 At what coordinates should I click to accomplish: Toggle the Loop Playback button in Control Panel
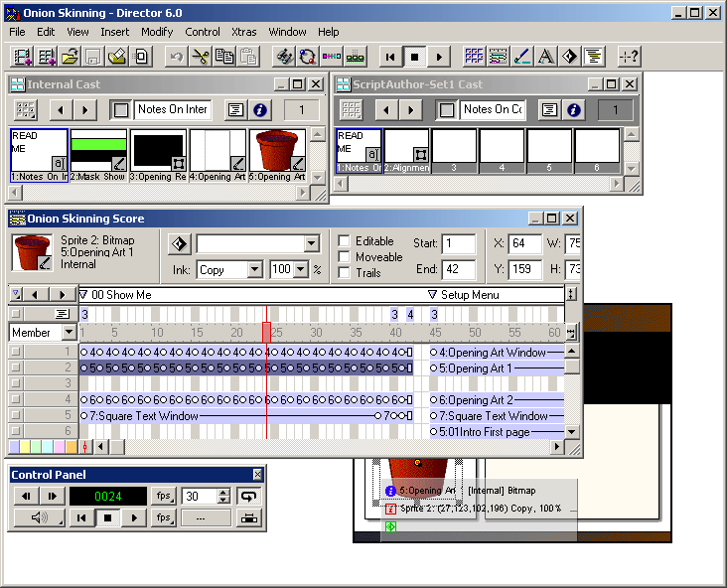(249, 497)
